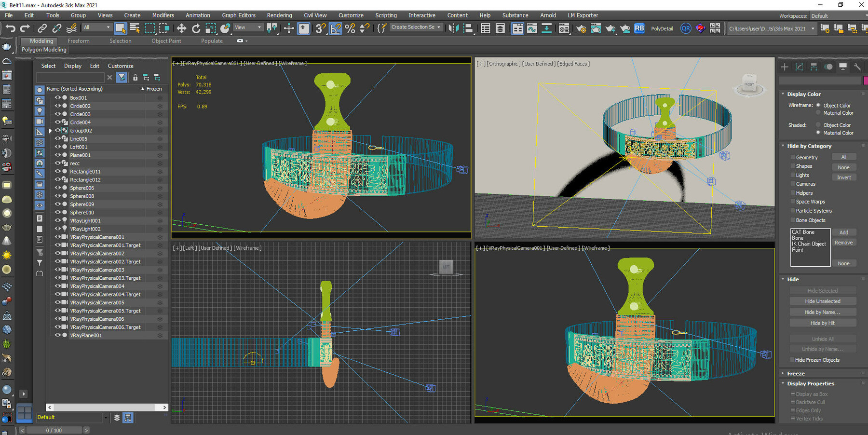Open the Rendering menu
The width and height of the screenshot is (868, 435).
point(280,15)
